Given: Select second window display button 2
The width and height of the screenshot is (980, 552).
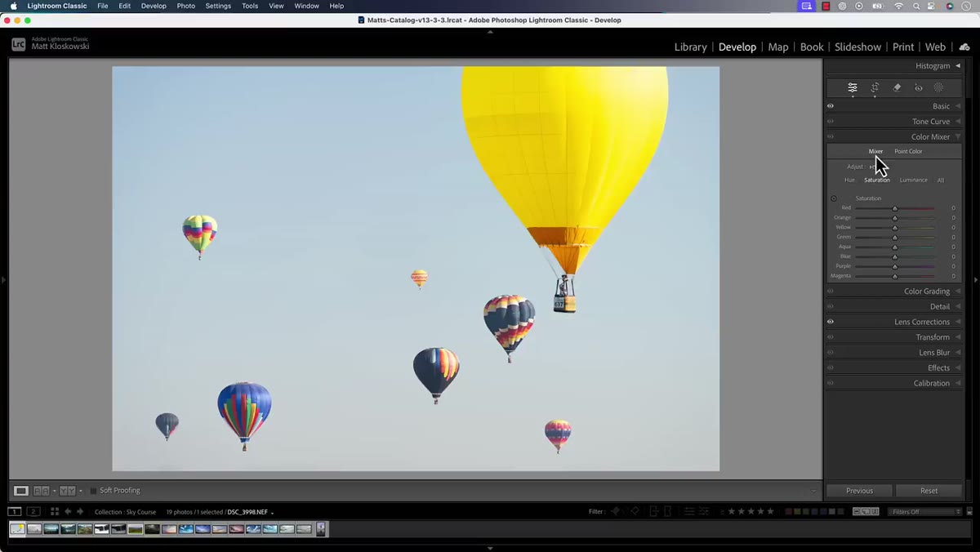Looking at the screenshot, I should [33, 512].
